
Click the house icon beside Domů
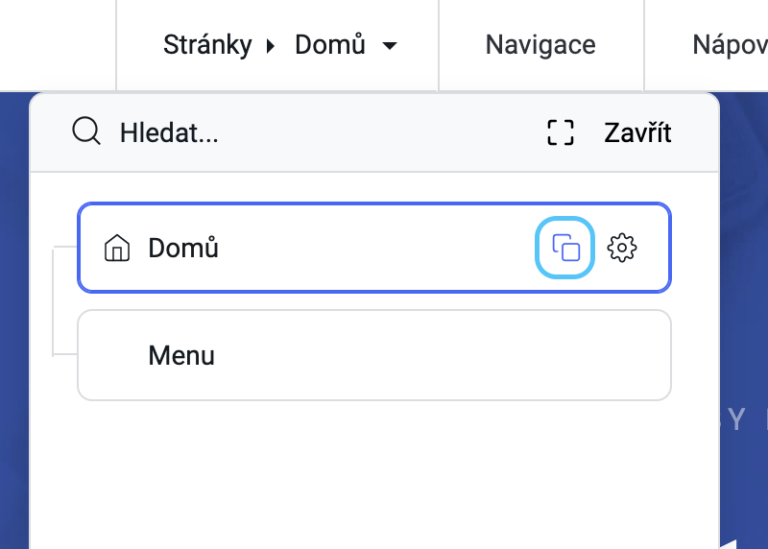pos(117,248)
